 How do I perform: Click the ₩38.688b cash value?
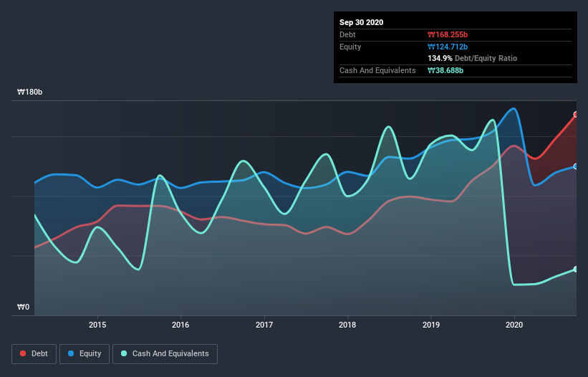coord(445,70)
